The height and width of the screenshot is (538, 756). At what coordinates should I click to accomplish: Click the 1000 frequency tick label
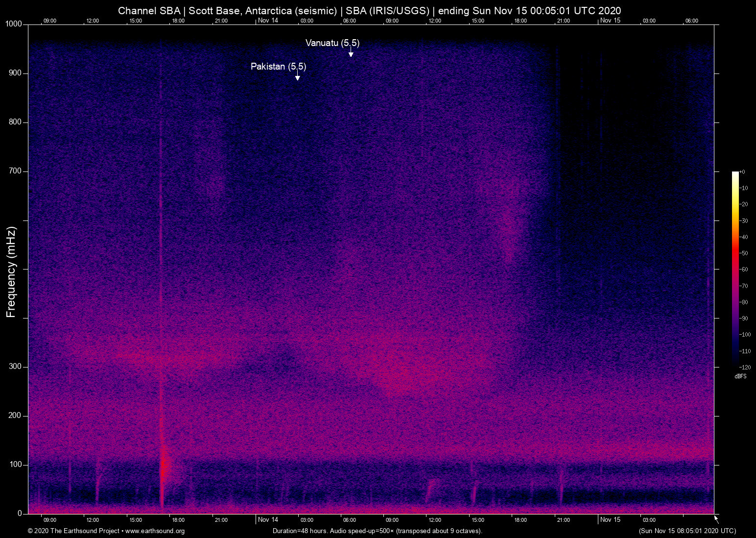point(13,24)
